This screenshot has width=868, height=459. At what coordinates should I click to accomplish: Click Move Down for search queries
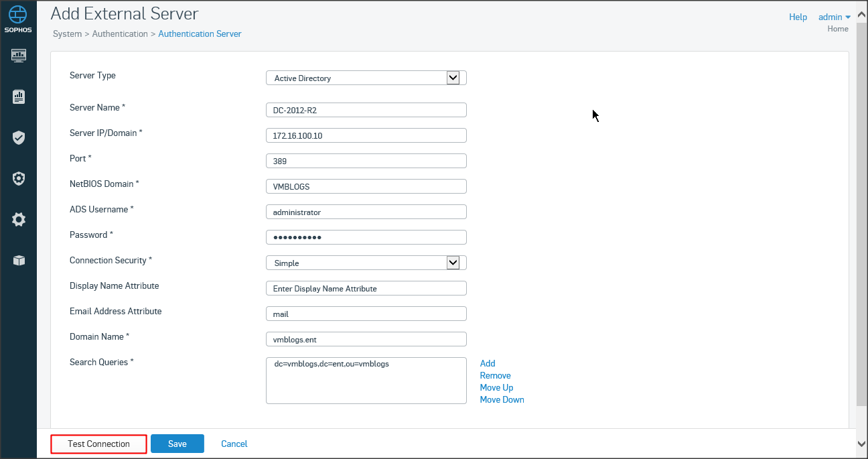point(502,399)
